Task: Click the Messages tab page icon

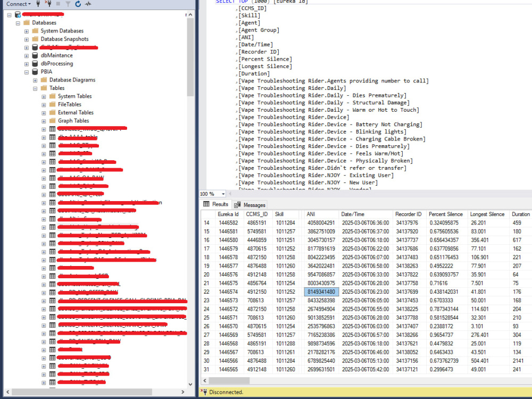Action: click(237, 205)
